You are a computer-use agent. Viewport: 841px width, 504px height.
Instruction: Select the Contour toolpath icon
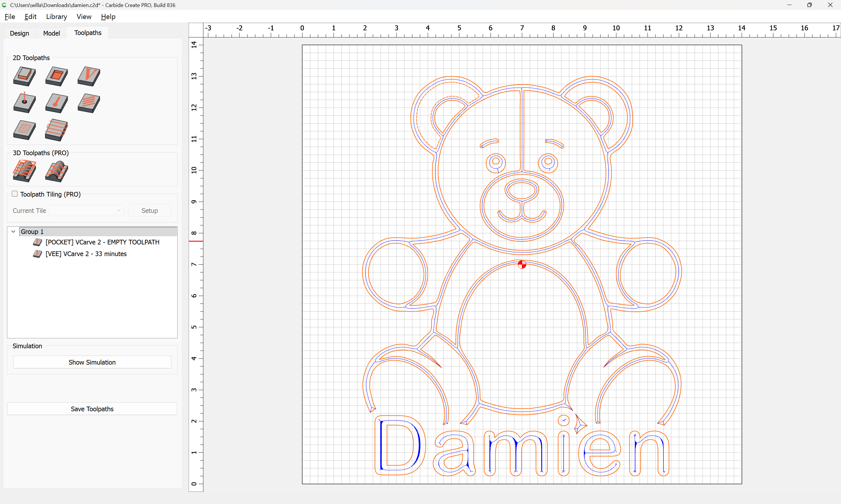pyautogui.click(x=25, y=76)
